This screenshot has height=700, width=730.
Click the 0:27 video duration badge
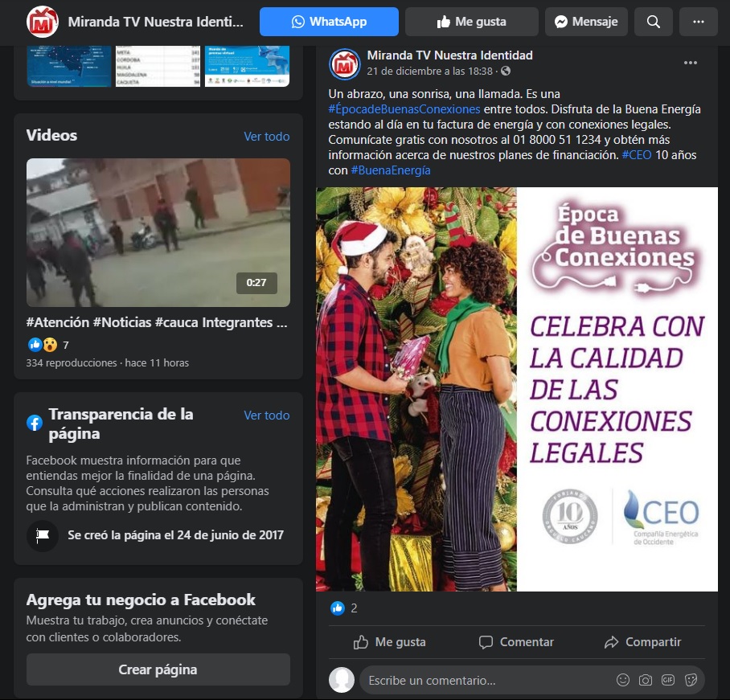pyautogui.click(x=256, y=283)
